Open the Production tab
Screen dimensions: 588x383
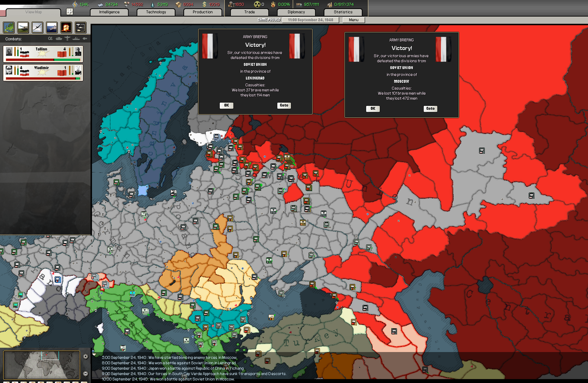(x=203, y=12)
